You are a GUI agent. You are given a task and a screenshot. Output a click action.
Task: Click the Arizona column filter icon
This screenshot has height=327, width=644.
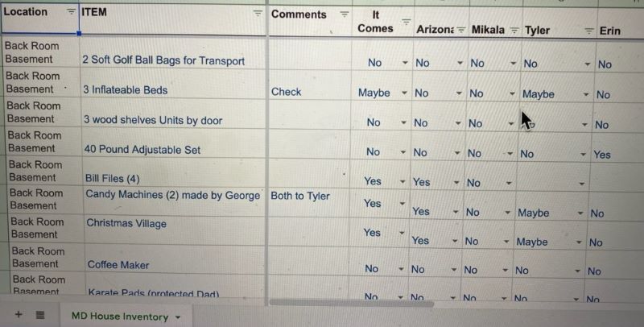461,30
